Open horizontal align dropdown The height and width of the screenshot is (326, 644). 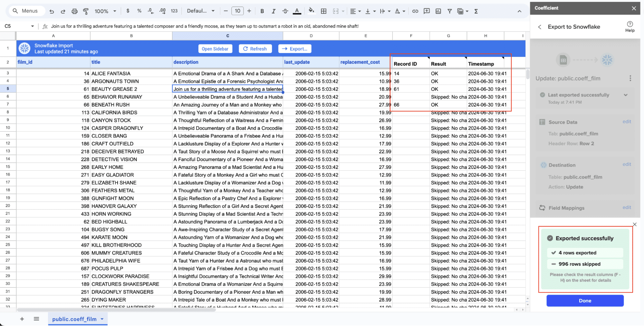(x=355, y=11)
